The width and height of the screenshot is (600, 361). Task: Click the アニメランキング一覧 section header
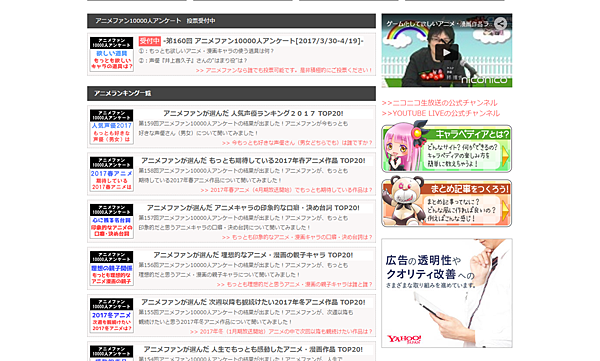pyautogui.click(x=231, y=93)
